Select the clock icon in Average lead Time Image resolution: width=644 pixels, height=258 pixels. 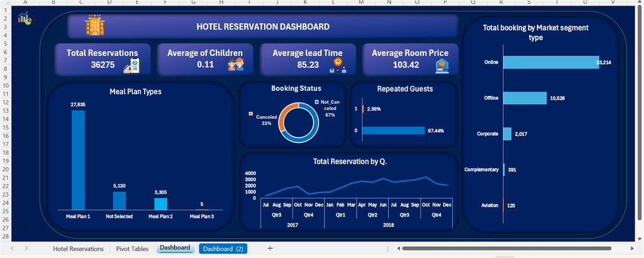pos(338,65)
